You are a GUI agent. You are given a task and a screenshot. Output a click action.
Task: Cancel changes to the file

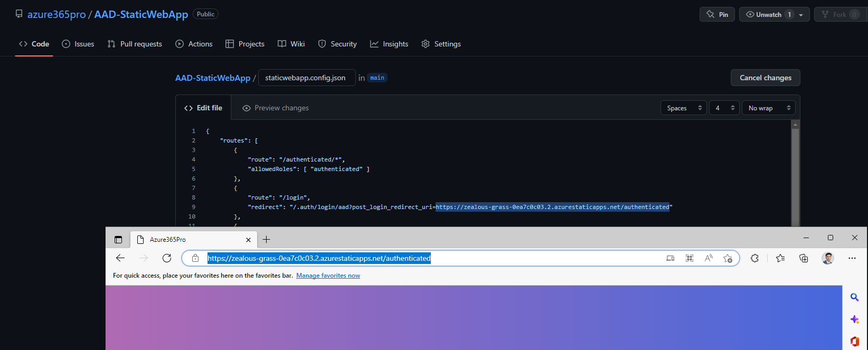tap(766, 78)
